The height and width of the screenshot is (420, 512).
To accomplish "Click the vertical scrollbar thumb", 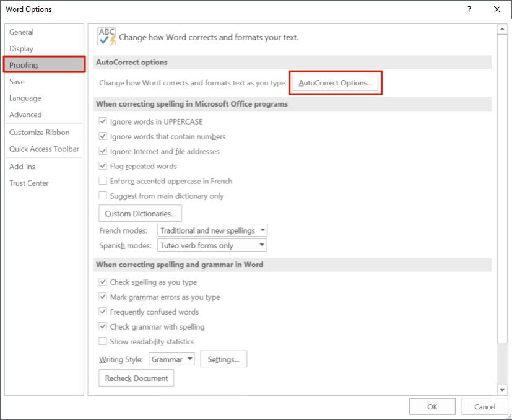I will (x=502, y=188).
